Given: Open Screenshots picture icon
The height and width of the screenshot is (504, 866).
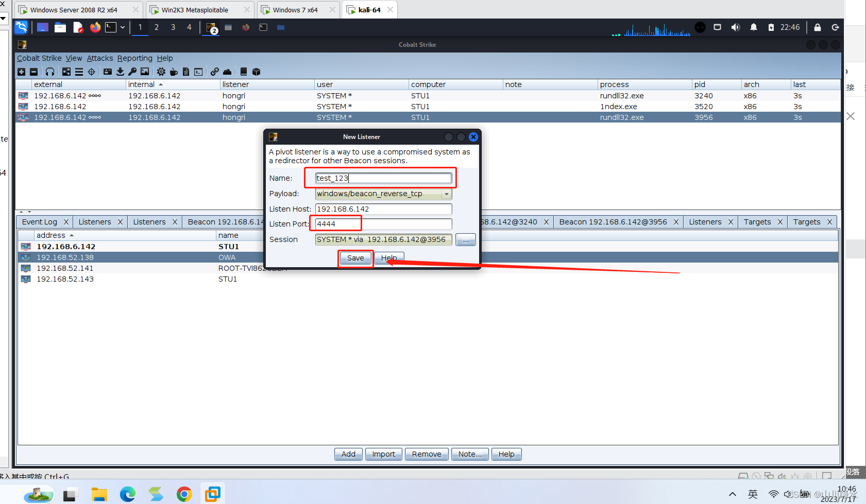Looking at the screenshot, I should [x=145, y=72].
